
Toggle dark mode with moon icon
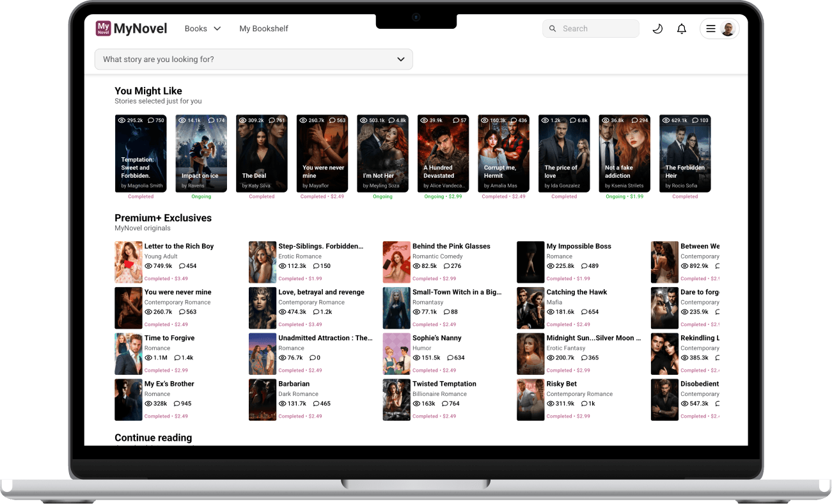click(x=657, y=29)
